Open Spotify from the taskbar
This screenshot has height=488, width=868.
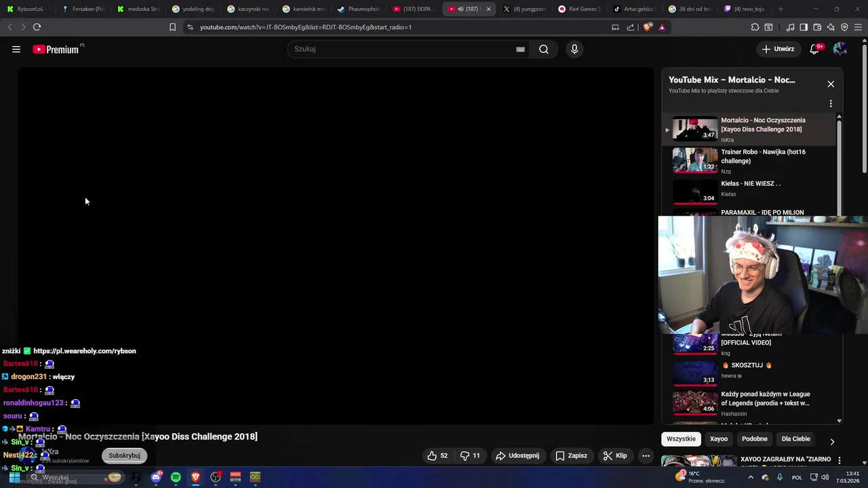point(176,477)
